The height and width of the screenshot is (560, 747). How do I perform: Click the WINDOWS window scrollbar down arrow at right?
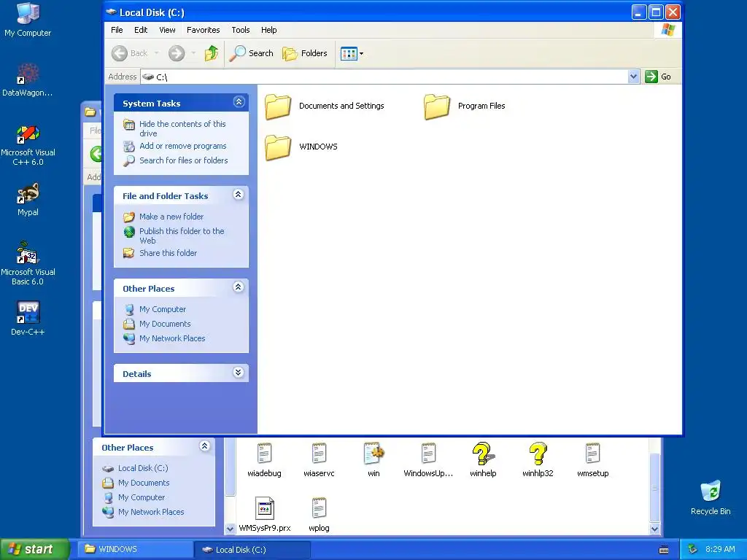(x=654, y=529)
